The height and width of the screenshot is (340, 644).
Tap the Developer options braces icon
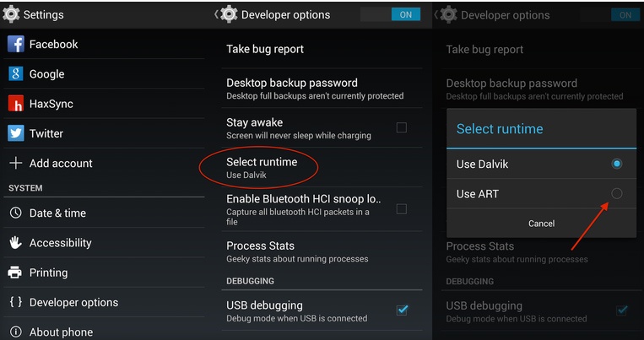(x=15, y=302)
